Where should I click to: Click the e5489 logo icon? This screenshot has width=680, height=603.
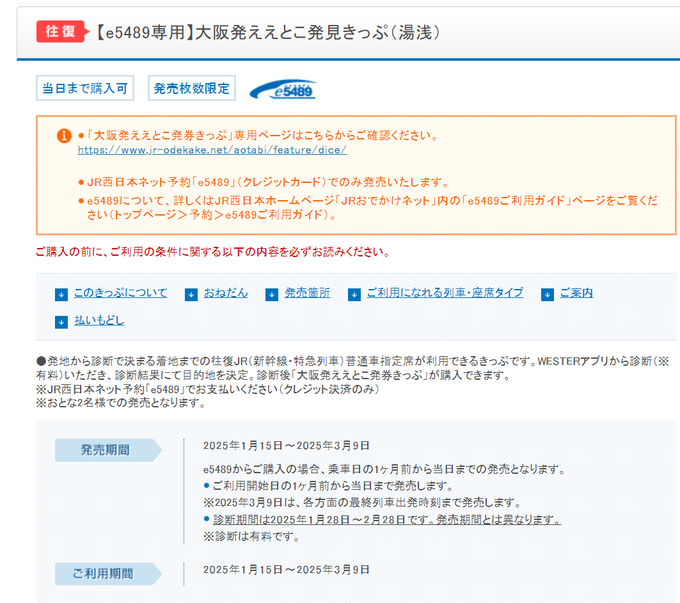click(x=283, y=89)
